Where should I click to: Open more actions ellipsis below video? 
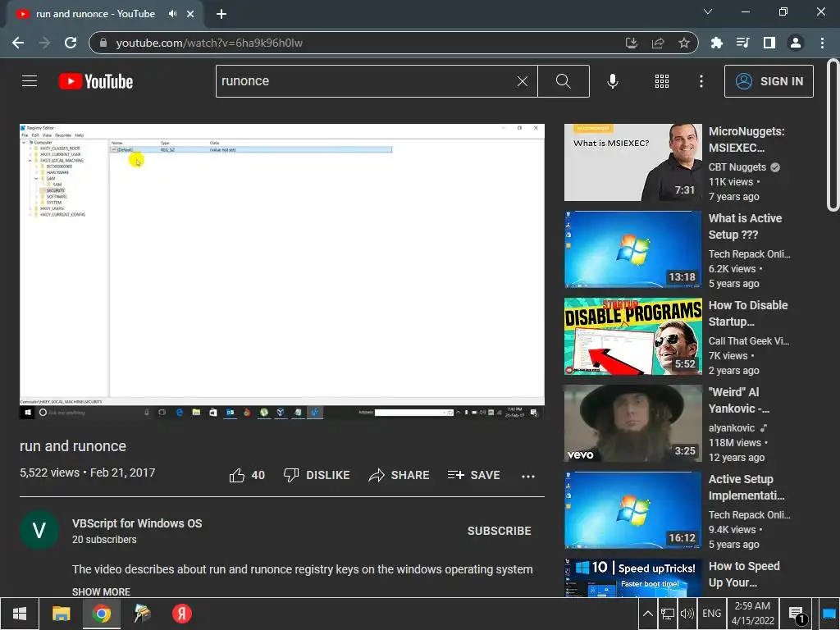[528, 477]
